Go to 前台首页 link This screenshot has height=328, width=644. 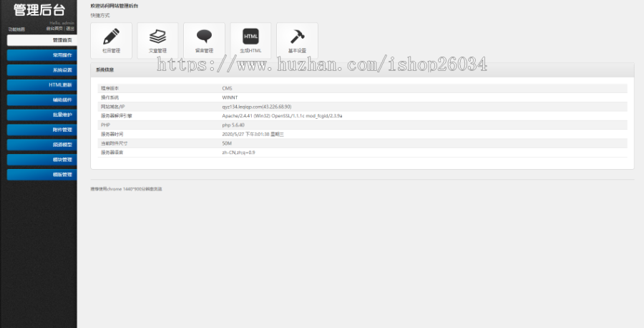click(x=54, y=29)
